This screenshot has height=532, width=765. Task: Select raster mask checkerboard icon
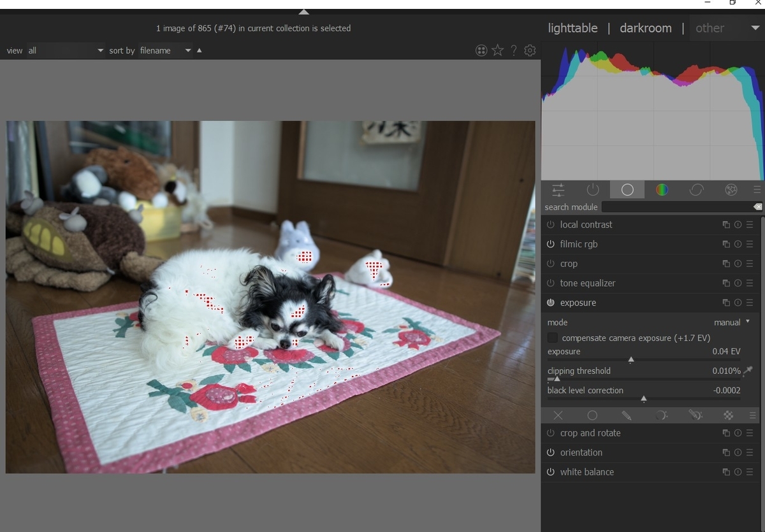coord(729,415)
